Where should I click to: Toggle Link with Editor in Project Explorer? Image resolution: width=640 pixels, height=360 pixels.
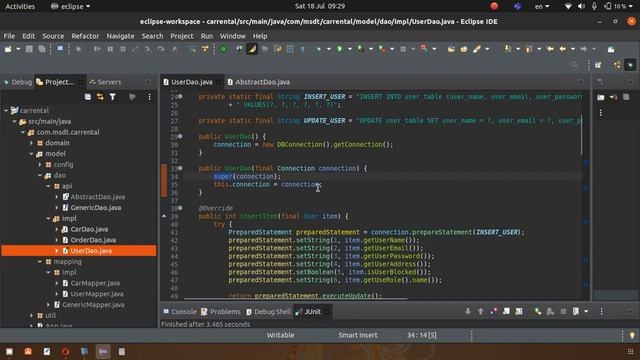100,97
